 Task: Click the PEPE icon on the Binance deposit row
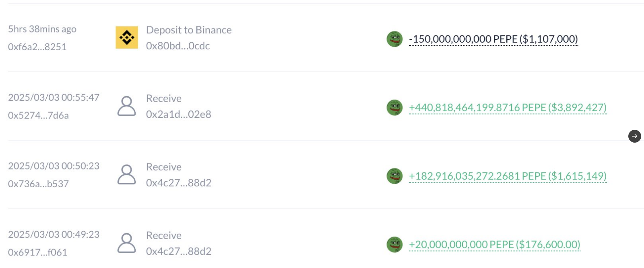pos(394,39)
